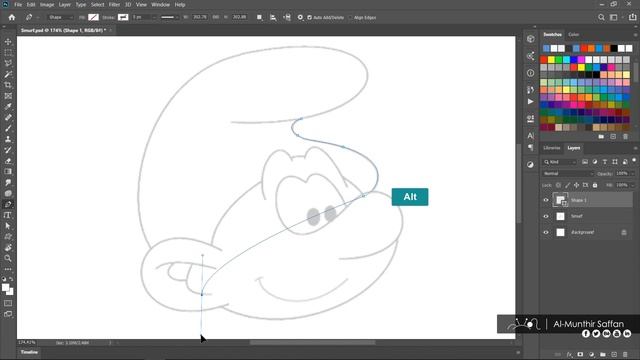This screenshot has width=640, height=360.
Task: Select the Path Selection tool
Action: tap(8, 226)
